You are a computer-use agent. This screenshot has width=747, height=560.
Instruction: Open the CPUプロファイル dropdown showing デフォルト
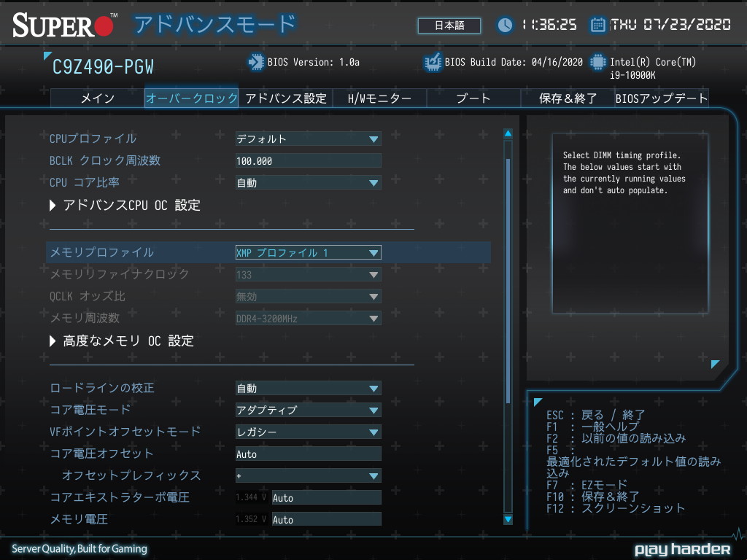pyautogui.click(x=309, y=139)
